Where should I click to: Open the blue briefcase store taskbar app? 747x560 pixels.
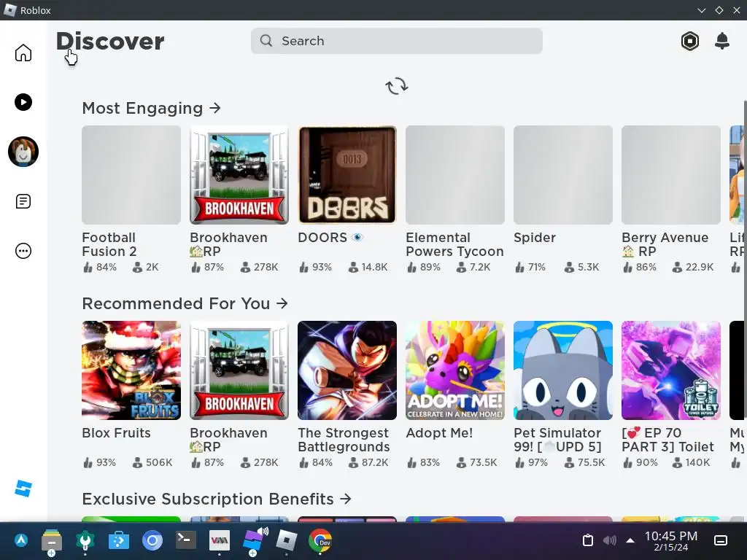pyautogui.click(x=119, y=540)
